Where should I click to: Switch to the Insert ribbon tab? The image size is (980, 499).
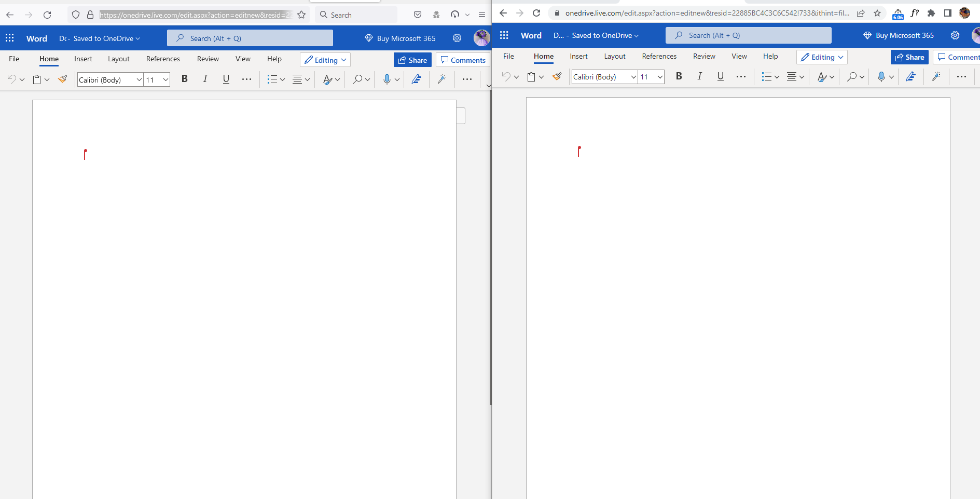click(83, 59)
